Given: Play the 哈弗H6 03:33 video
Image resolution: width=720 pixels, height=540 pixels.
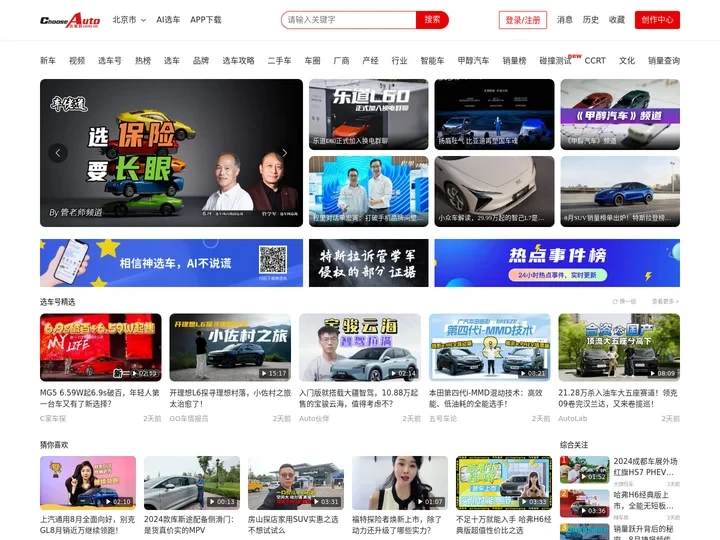Looking at the screenshot, I should (504, 483).
